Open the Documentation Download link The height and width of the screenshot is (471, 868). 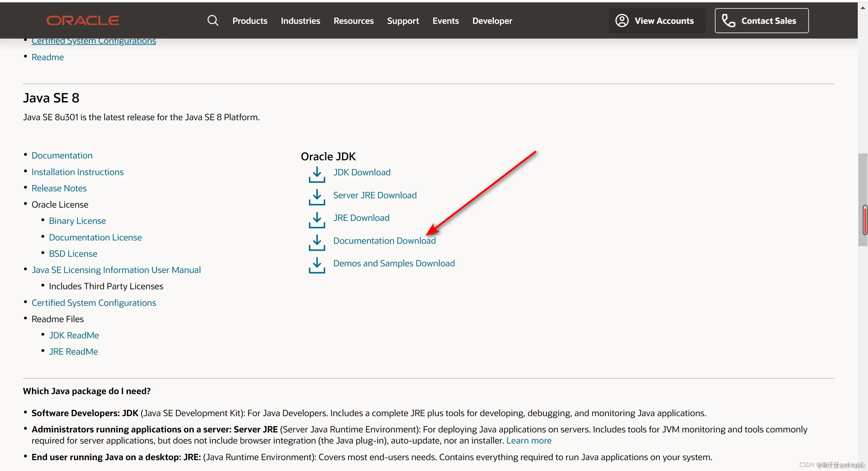tap(384, 241)
